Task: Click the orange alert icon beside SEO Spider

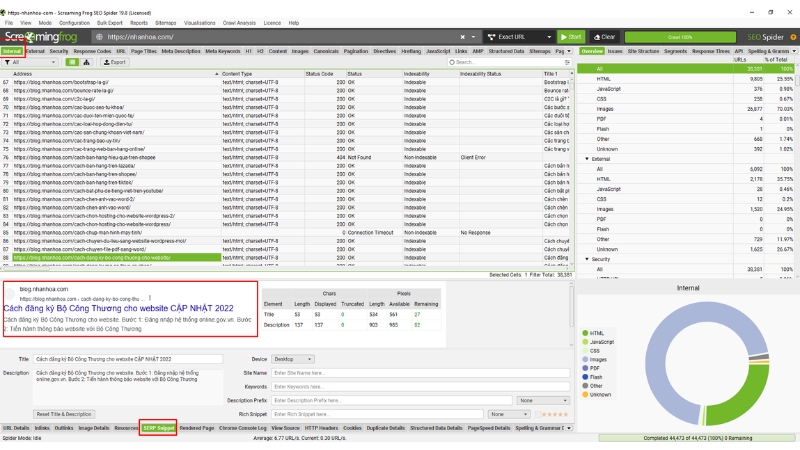Action: [x=793, y=37]
